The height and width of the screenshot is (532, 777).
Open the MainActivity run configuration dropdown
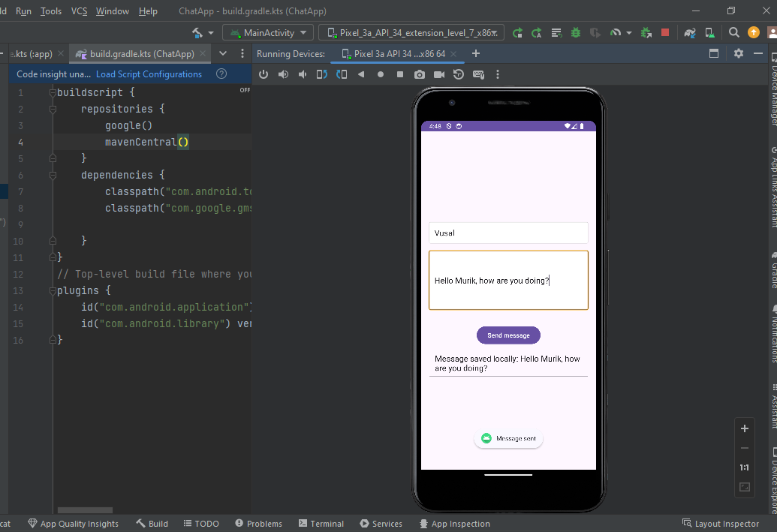[268, 33]
